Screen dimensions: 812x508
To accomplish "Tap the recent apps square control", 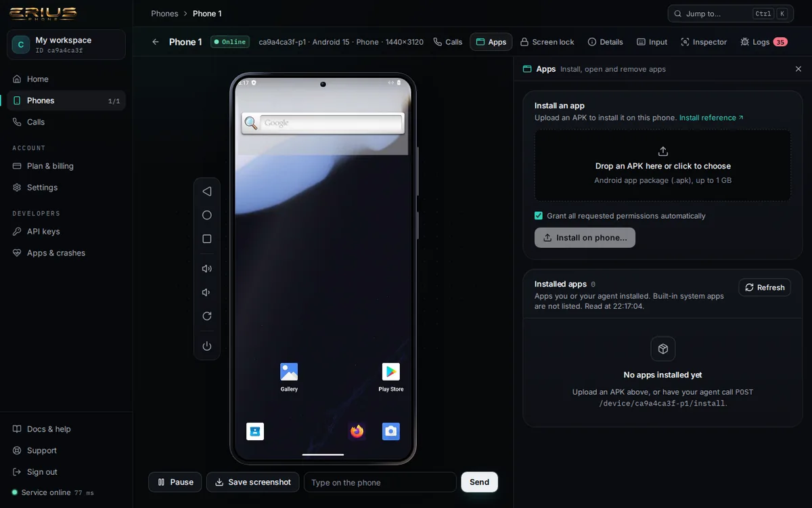I will point(207,239).
